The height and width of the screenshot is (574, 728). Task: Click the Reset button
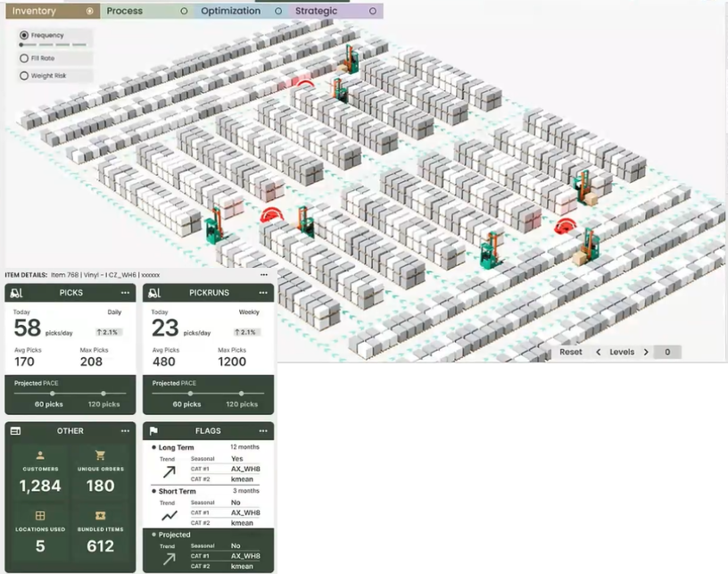click(571, 353)
